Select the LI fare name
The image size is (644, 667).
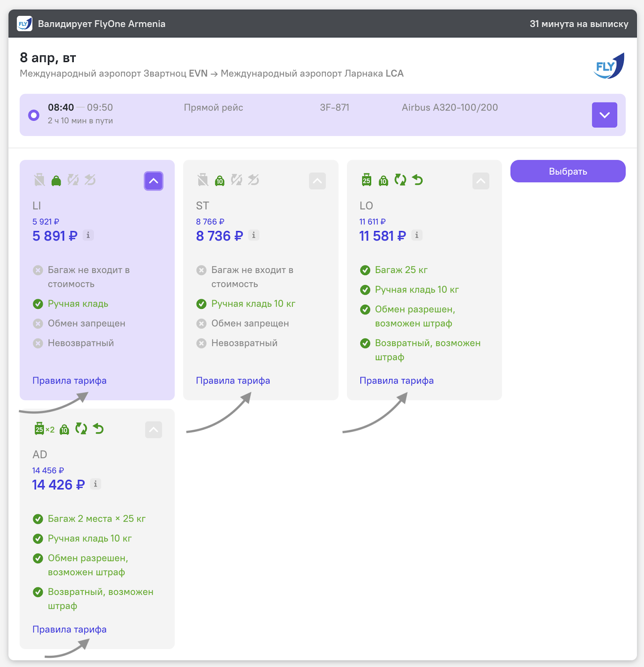coord(37,206)
